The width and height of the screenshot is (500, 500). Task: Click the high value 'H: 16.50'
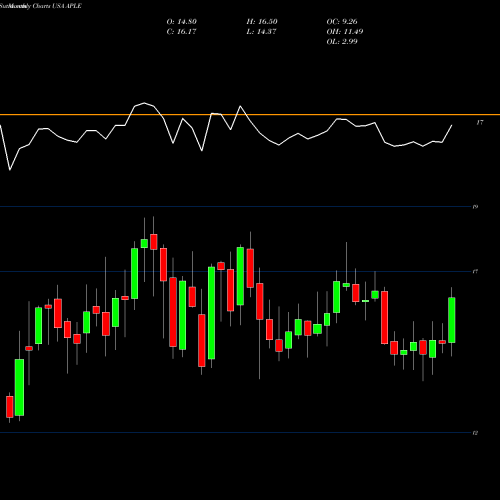262,22
